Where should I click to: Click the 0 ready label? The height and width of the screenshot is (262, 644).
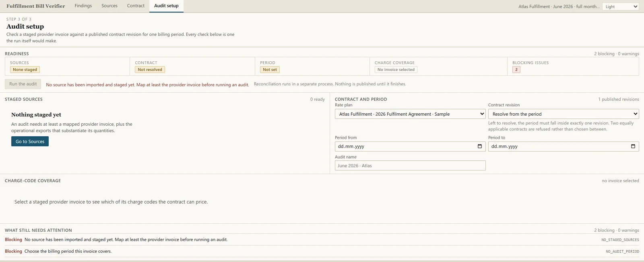318,99
